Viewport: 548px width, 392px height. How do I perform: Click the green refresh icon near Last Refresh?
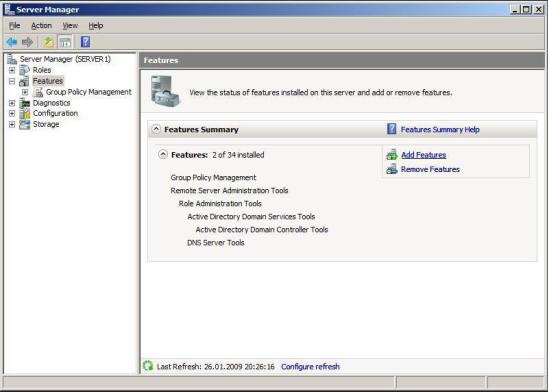148,366
